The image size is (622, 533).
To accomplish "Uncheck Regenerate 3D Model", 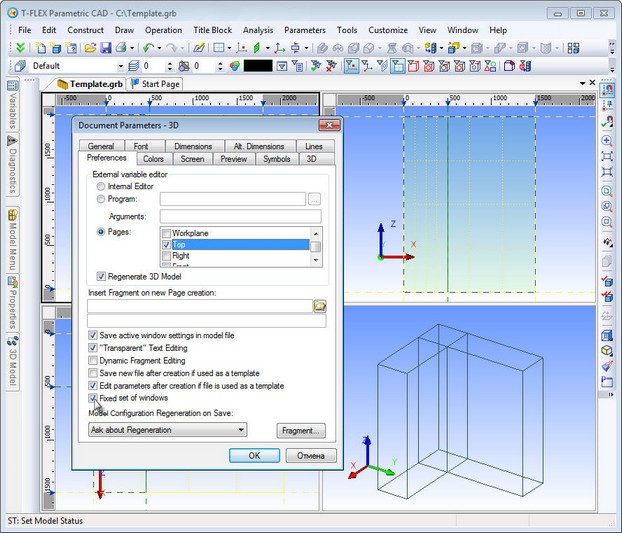I will (102, 276).
